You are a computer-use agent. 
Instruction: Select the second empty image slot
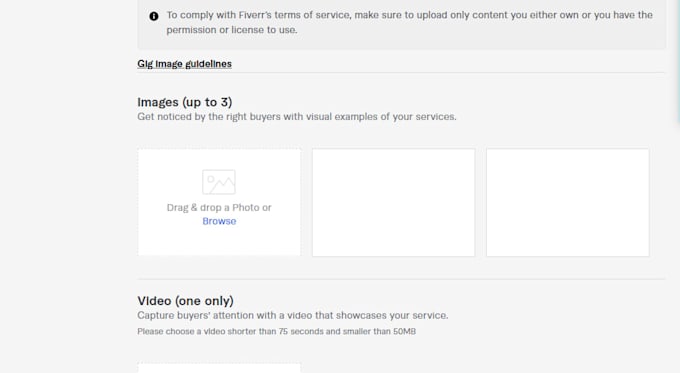394,203
